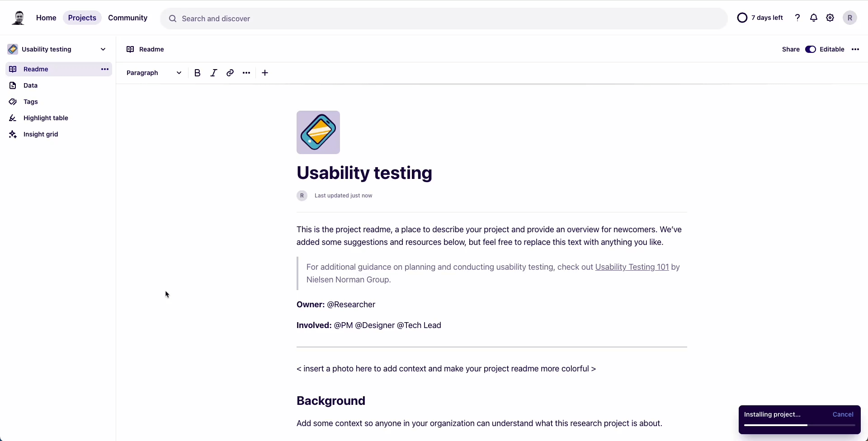Open Highlight table in sidebar
The width and height of the screenshot is (868, 441).
pyautogui.click(x=46, y=118)
